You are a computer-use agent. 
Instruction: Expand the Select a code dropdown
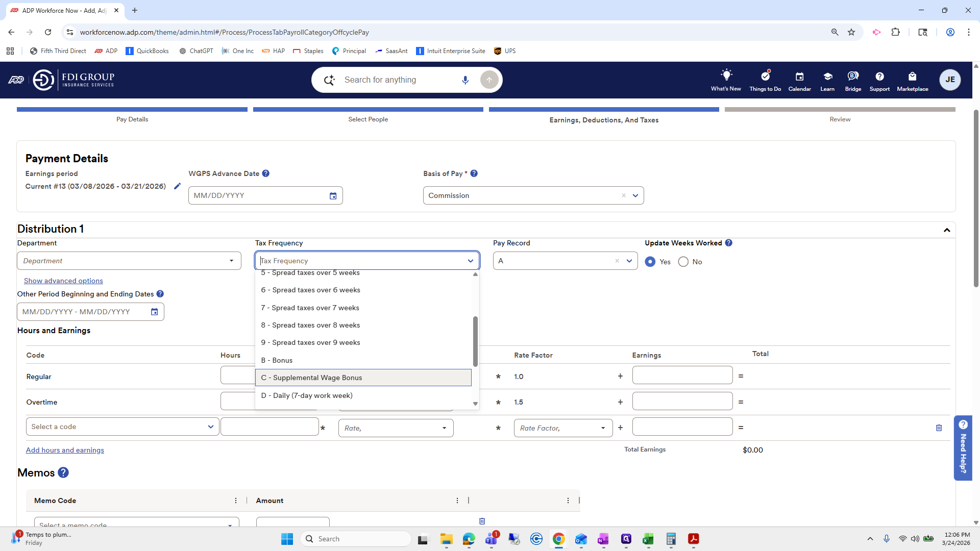(122, 427)
